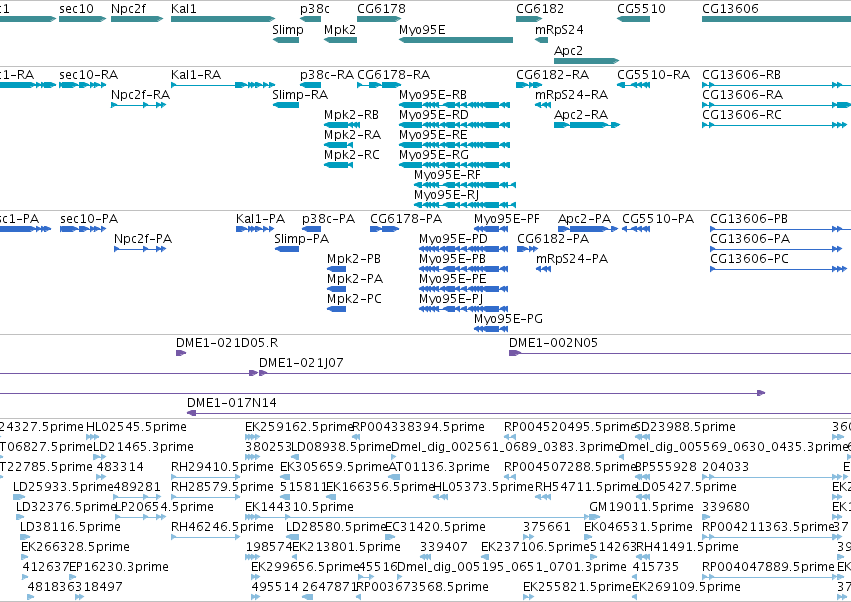Open EST RH29410.5prime

click(222, 467)
